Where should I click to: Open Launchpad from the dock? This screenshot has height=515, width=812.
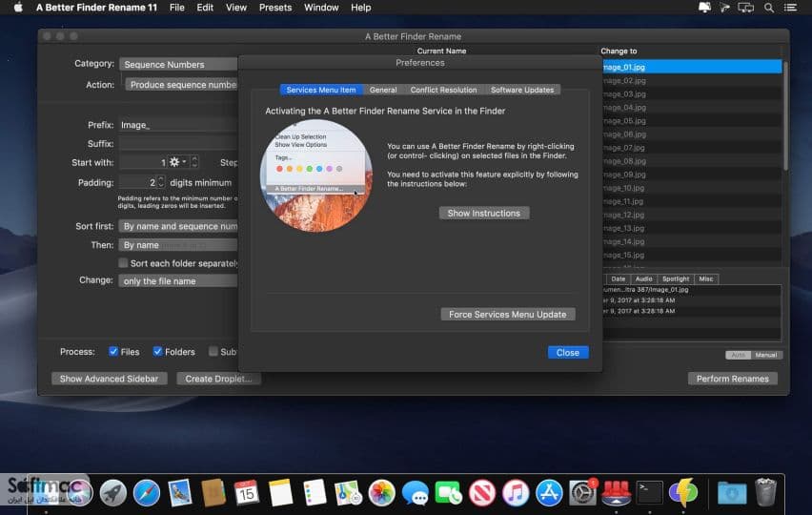[112, 492]
